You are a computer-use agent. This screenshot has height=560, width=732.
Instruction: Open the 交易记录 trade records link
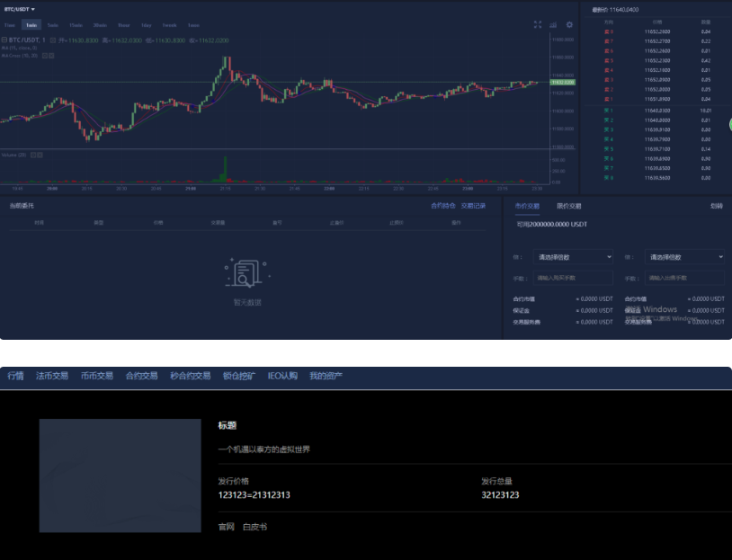point(473,206)
